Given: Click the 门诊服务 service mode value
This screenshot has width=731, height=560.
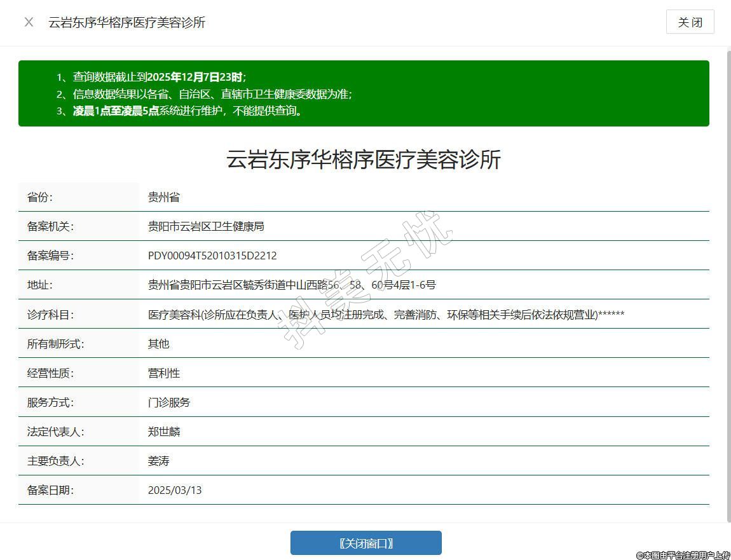Looking at the screenshot, I should 169,402.
